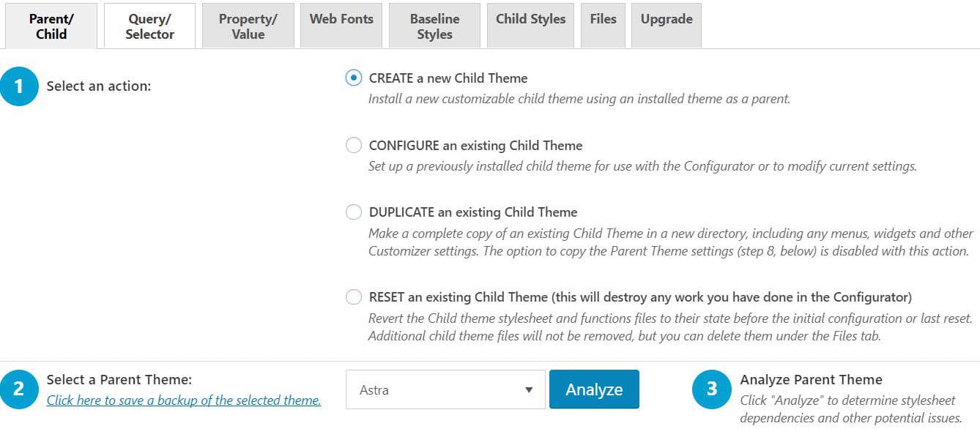Switch to the Parent/Child tab
Image resolution: width=980 pixels, height=429 pixels.
51,26
